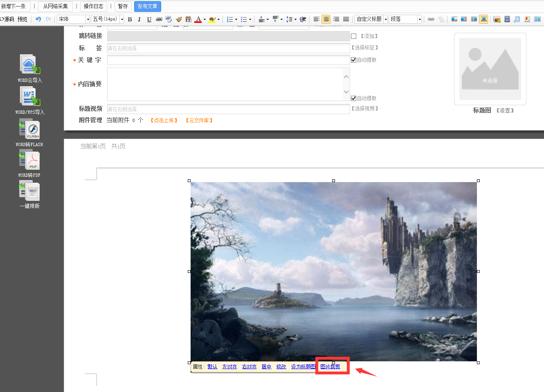Viewport: 544px width, 392px height.
Task: Apply yellow highlight background color
Action: pyautogui.click(x=212, y=19)
